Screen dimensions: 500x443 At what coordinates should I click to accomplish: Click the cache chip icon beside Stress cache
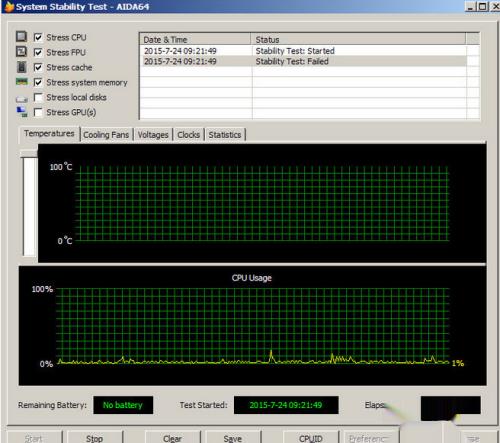coord(21,67)
